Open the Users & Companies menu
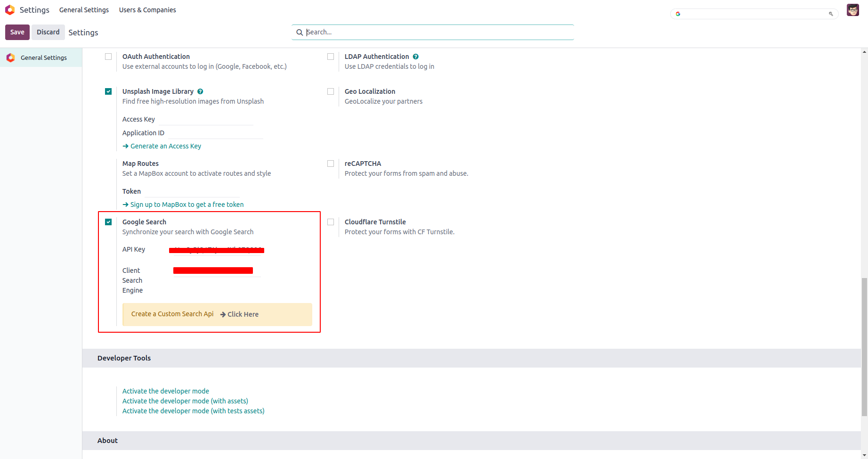The width and height of the screenshot is (868, 459). tap(147, 10)
